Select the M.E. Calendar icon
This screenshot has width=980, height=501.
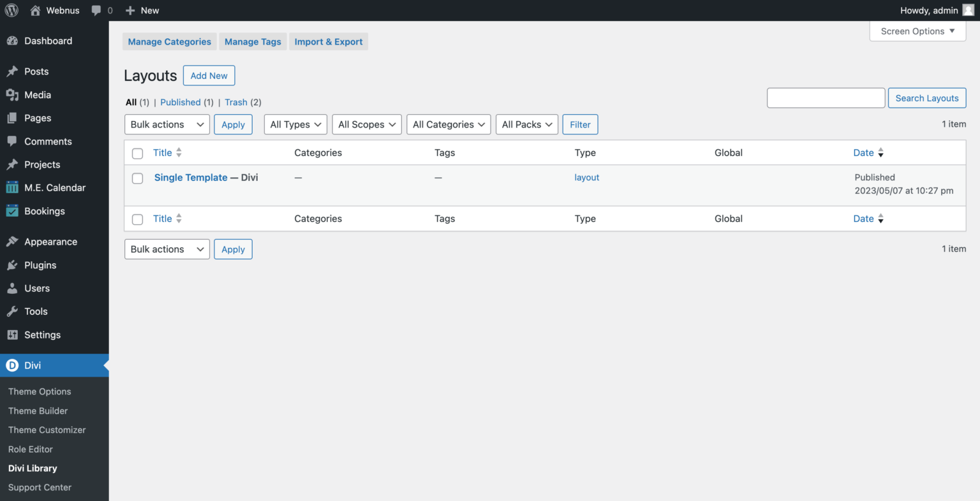pyautogui.click(x=14, y=187)
